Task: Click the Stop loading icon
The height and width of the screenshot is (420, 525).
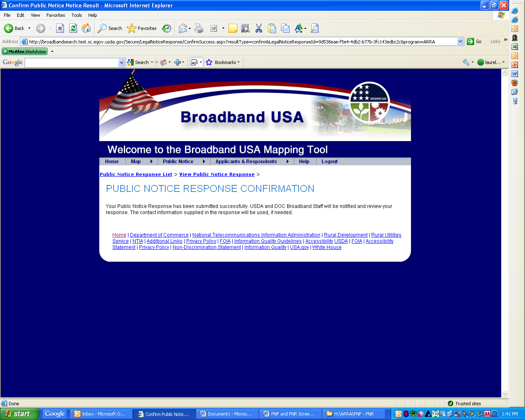Action: click(60, 28)
